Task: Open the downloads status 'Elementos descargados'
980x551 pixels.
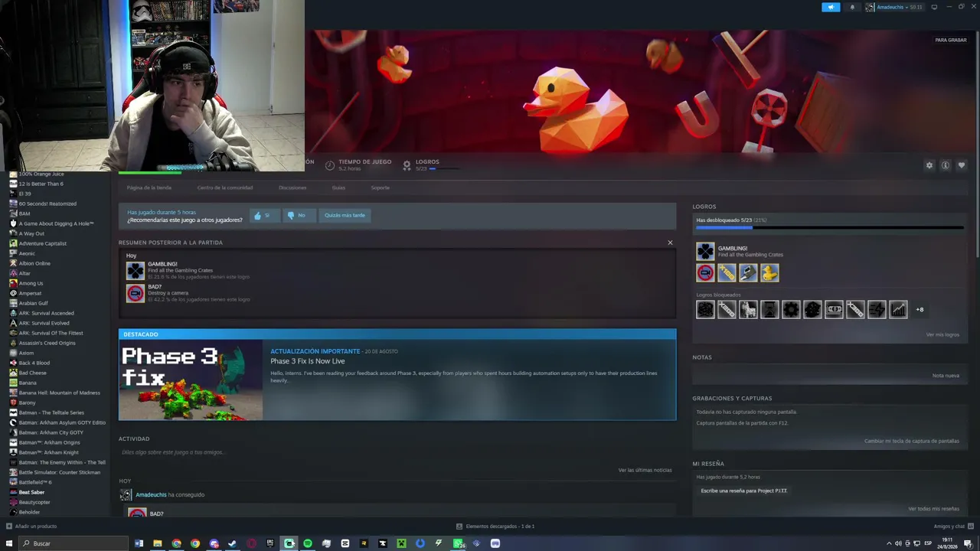Action: tap(495, 527)
